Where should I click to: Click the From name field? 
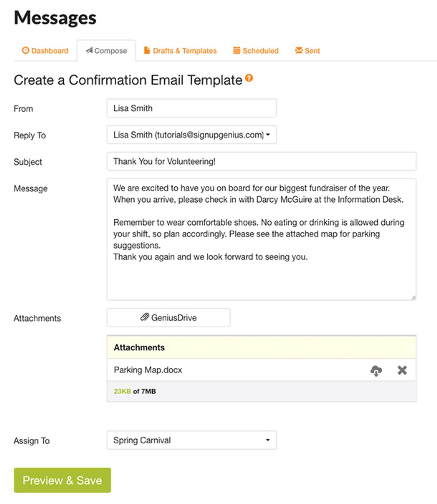(192, 108)
